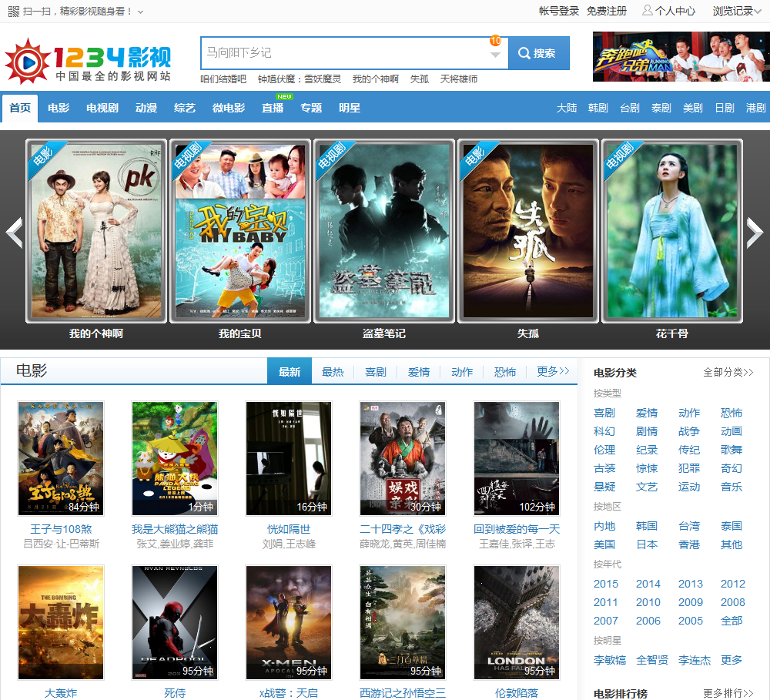
Task: Select the 直播 navigation tab
Action: (x=273, y=108)
